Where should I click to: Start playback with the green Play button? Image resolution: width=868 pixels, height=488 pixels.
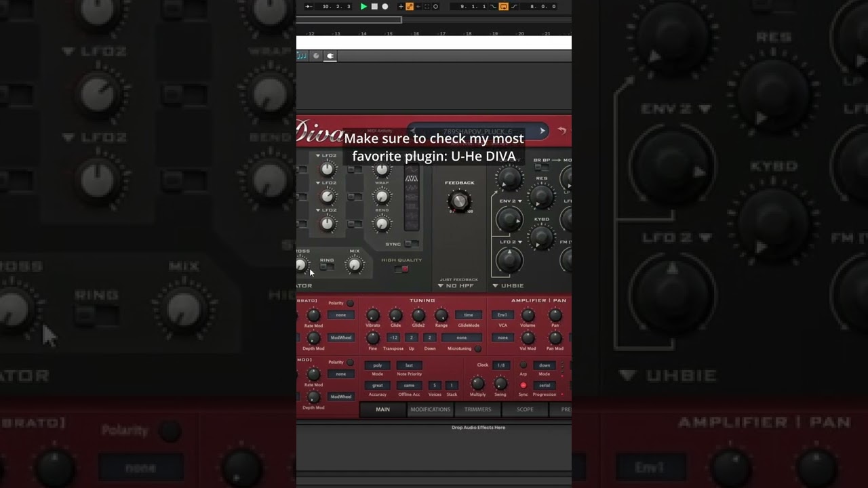[x=363, y=6]
